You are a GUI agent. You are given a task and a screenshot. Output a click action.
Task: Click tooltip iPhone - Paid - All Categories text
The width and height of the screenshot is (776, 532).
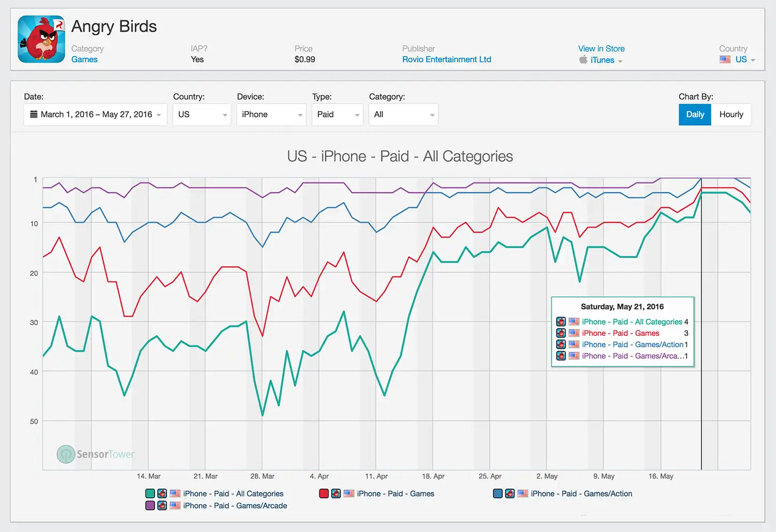(632, 321)
